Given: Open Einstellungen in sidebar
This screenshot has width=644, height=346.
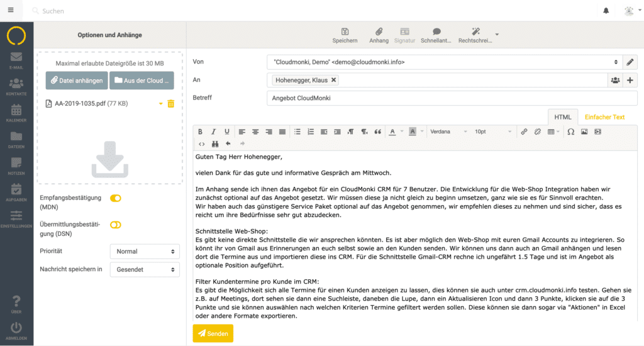Looking at the screenshot, I should pyautogui.click(x=16, y=220).
